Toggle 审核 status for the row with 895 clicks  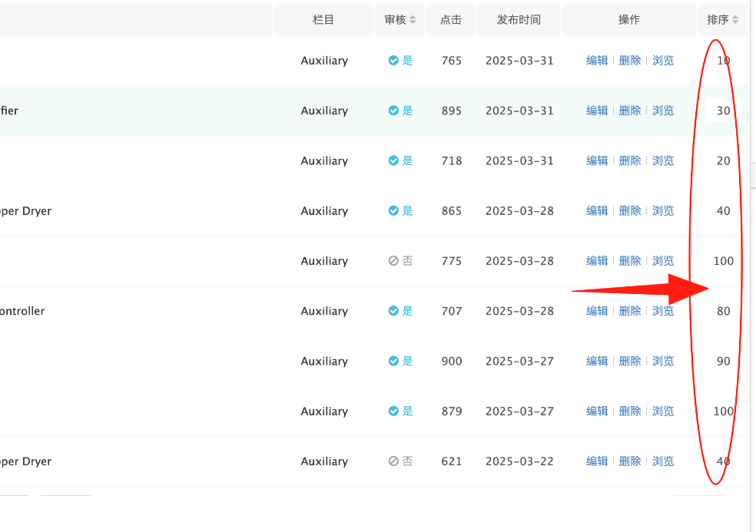click(x=400, y=111)
